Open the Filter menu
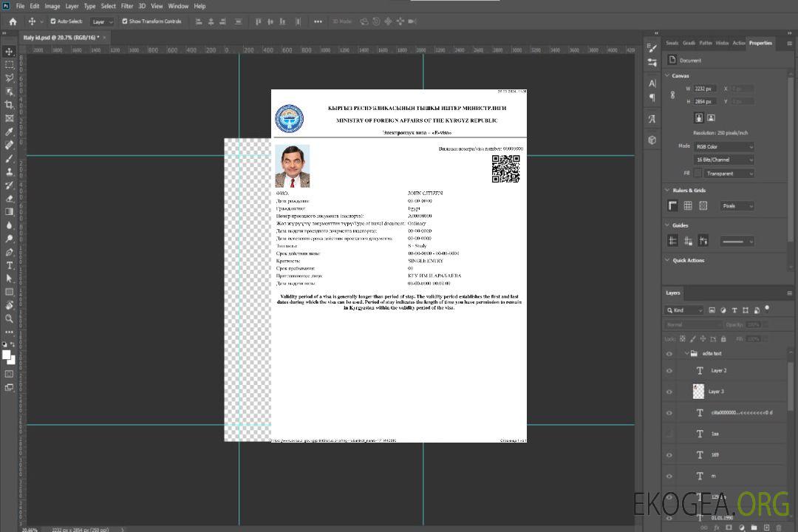 127,6
